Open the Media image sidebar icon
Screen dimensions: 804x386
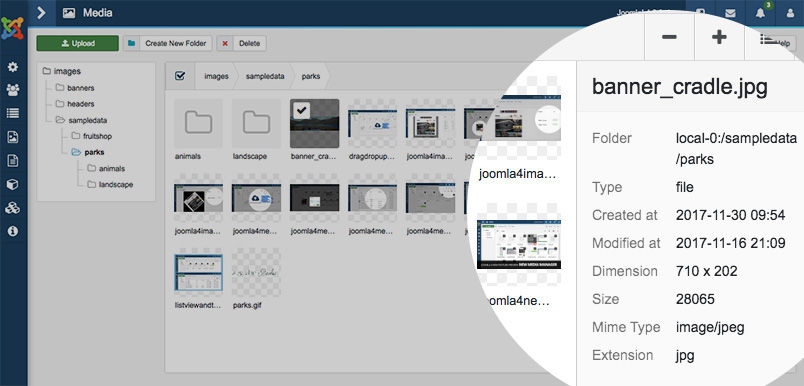coord(12,137)
